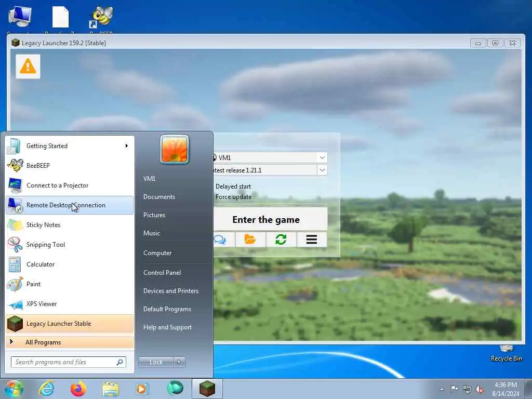
Task: Open the shutdown options arrow beside Lock
Action: click(179, 362)
